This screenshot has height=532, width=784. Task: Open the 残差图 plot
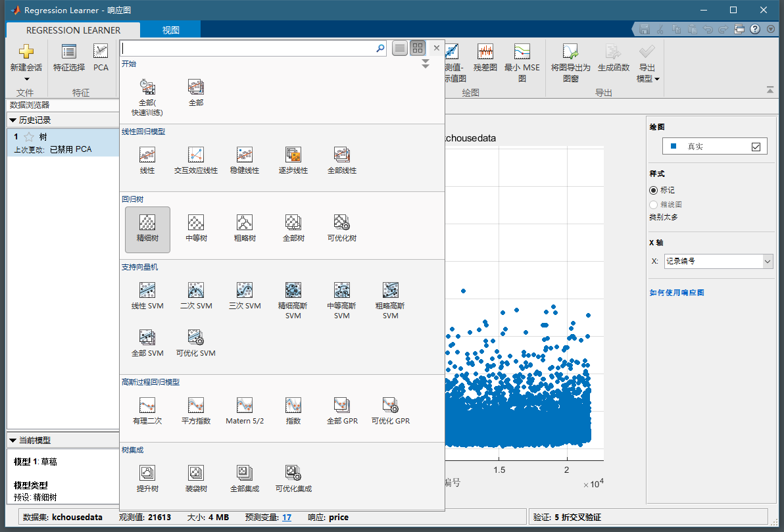coord(485,58)
